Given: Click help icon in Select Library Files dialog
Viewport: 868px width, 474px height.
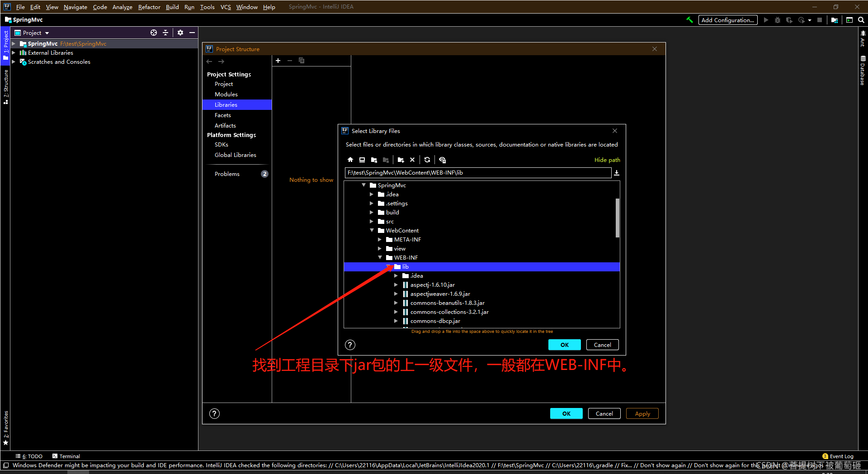Looking at the screenshot, I should tap(350, 345).
